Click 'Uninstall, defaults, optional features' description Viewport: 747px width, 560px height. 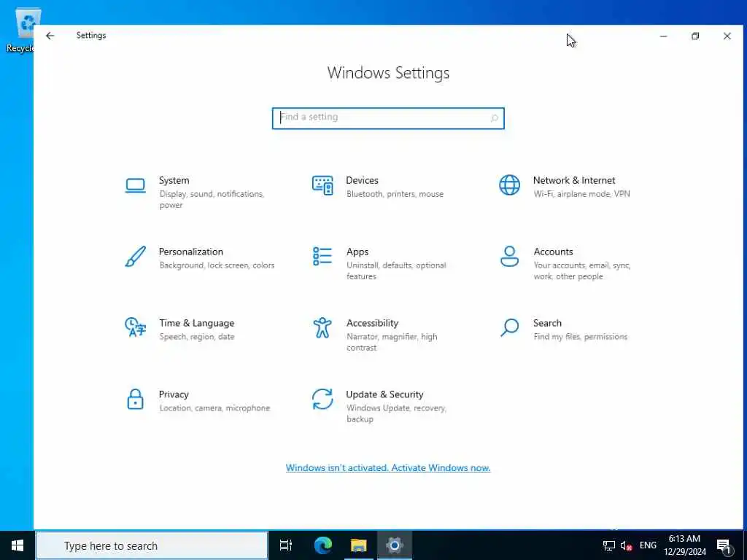[396, 271]
